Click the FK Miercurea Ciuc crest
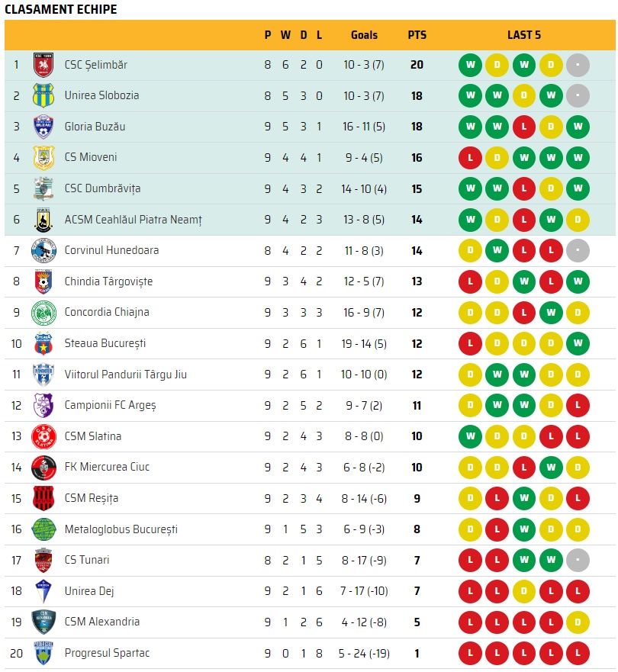This screenshot has height=672, width=618. (43, 468)
